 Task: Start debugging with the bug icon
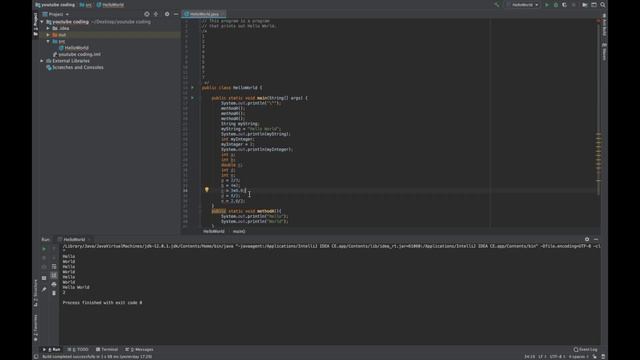tap(556, 5)
